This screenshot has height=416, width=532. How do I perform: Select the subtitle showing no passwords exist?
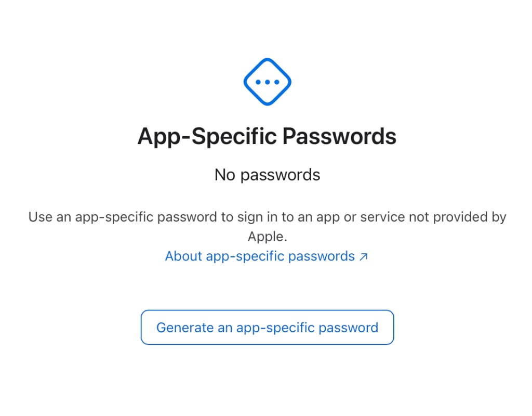click(x=267, y=175)
